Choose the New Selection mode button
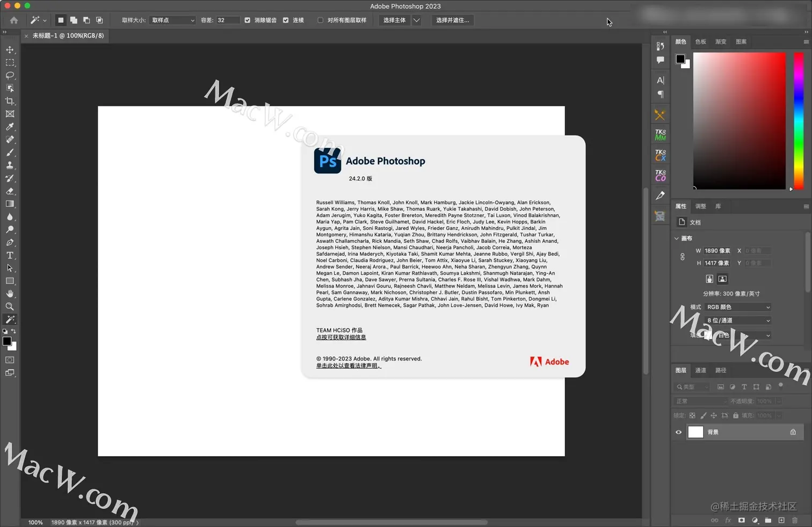The image size is (812, 527). (61, 20)
